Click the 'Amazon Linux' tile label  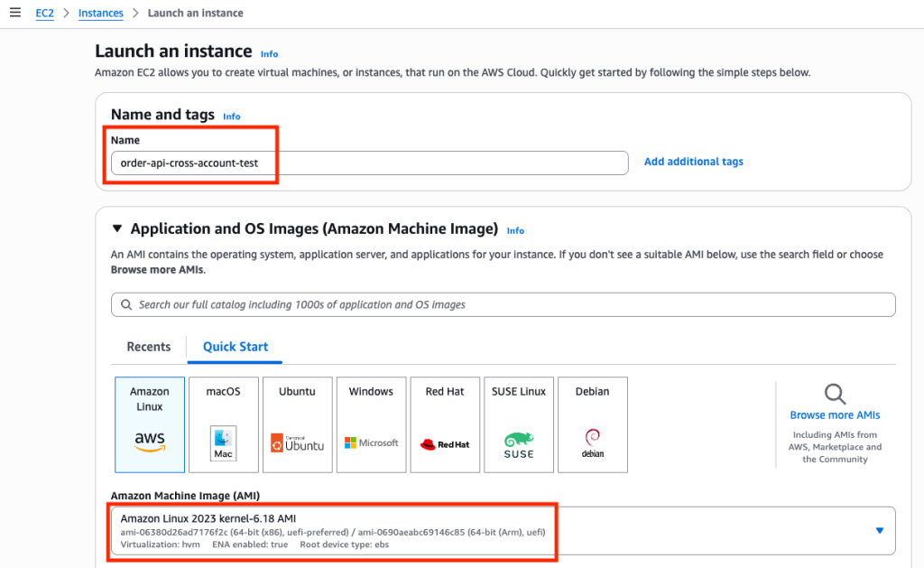coord(150,399)
